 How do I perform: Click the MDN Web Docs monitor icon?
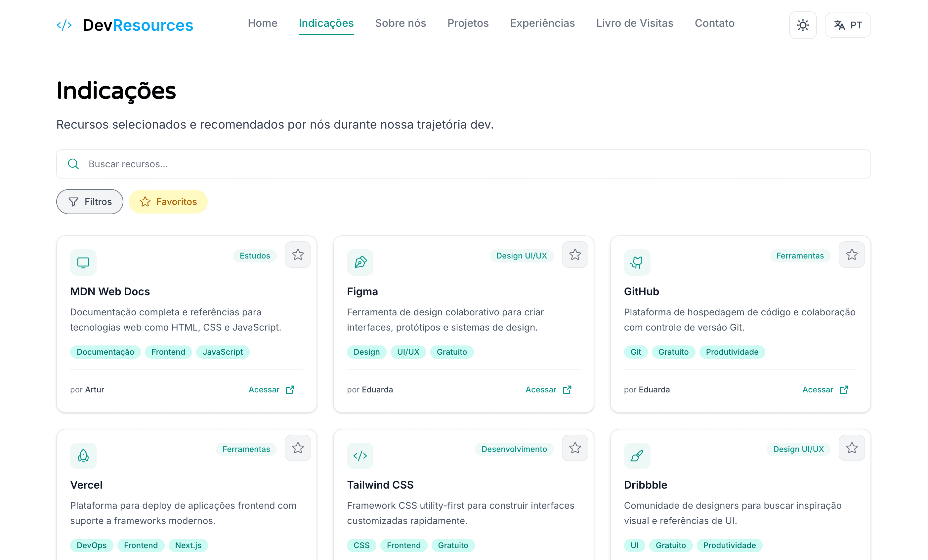click(83, 262)
